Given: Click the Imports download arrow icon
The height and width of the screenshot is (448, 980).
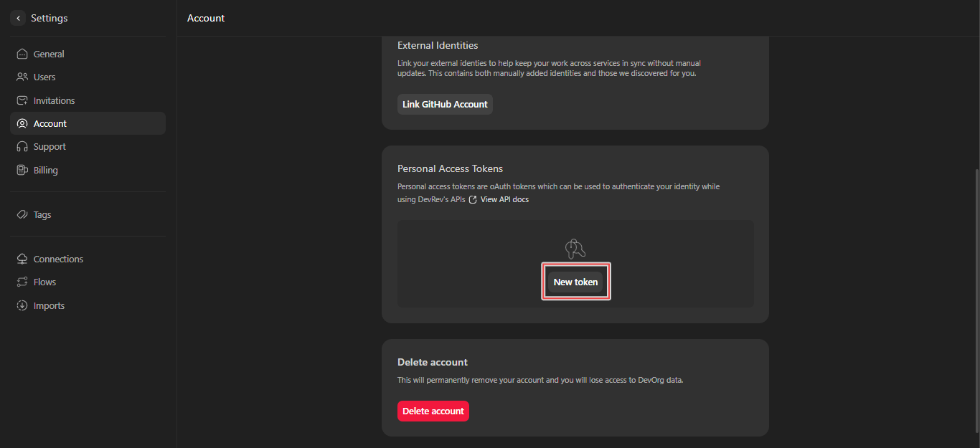Looking at the screenshot, I should click(22, 306).
